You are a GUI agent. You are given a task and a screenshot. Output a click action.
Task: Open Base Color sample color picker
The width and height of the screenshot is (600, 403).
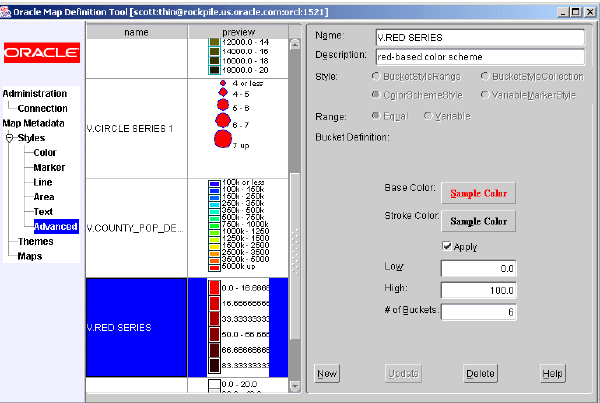click(x=478, y=193)
